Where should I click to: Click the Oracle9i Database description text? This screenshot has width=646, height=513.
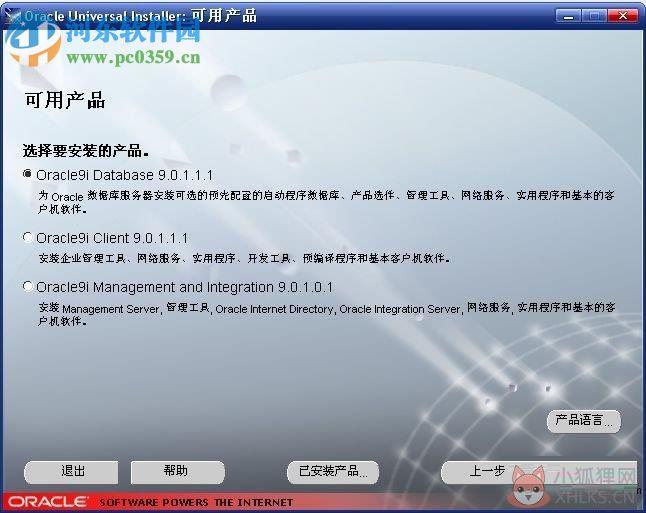[x=326, y=202]
